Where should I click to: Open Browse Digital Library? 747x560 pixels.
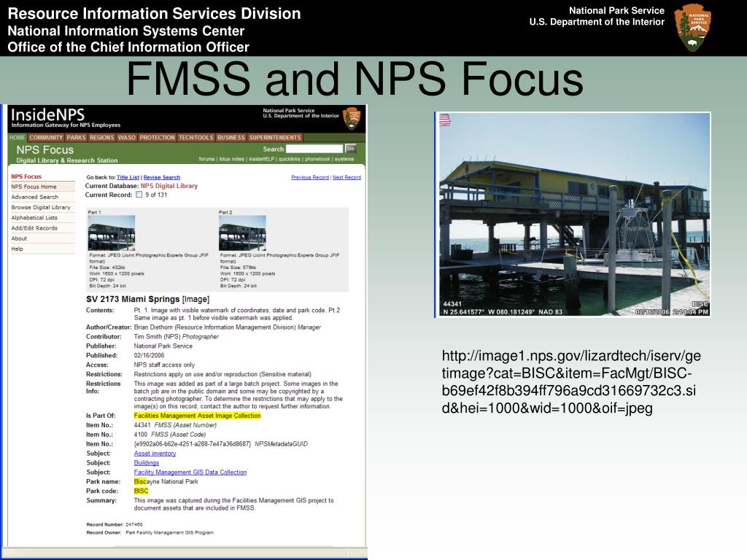click(x=41, y=208)
